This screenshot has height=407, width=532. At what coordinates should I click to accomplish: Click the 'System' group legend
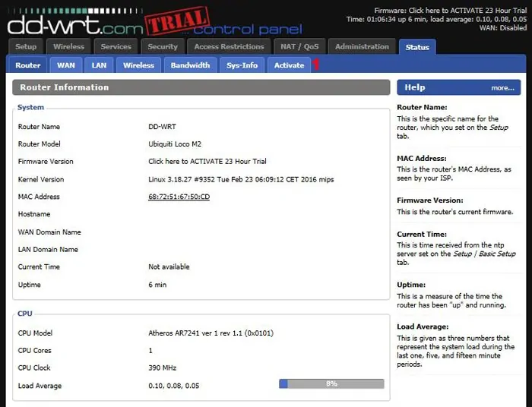click(30, 107)
